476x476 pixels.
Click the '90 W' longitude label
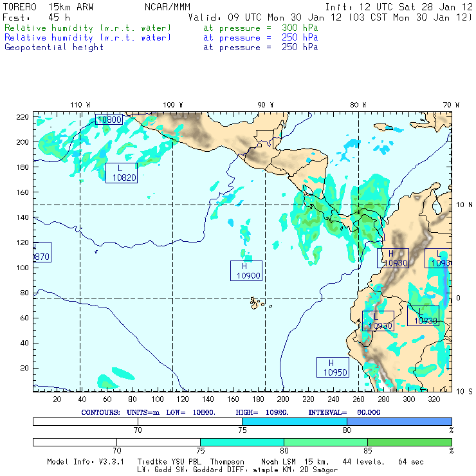[265, 105]
